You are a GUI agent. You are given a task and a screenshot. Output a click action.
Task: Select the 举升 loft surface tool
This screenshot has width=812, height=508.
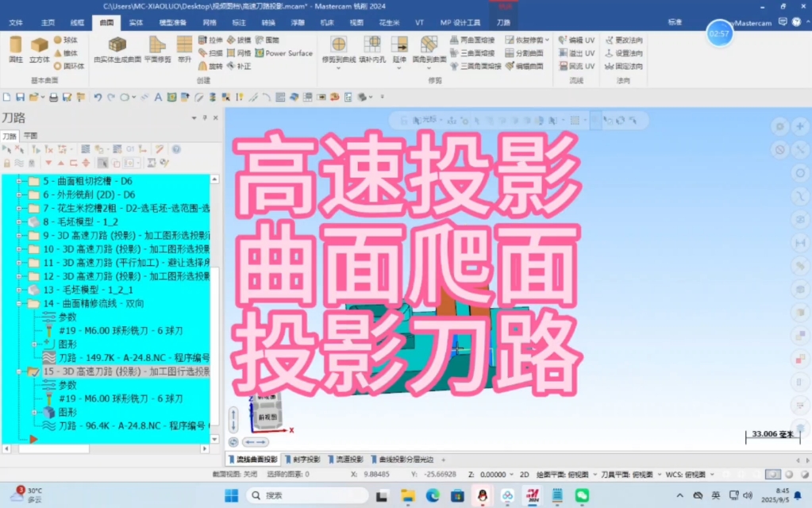coord(184,50)
